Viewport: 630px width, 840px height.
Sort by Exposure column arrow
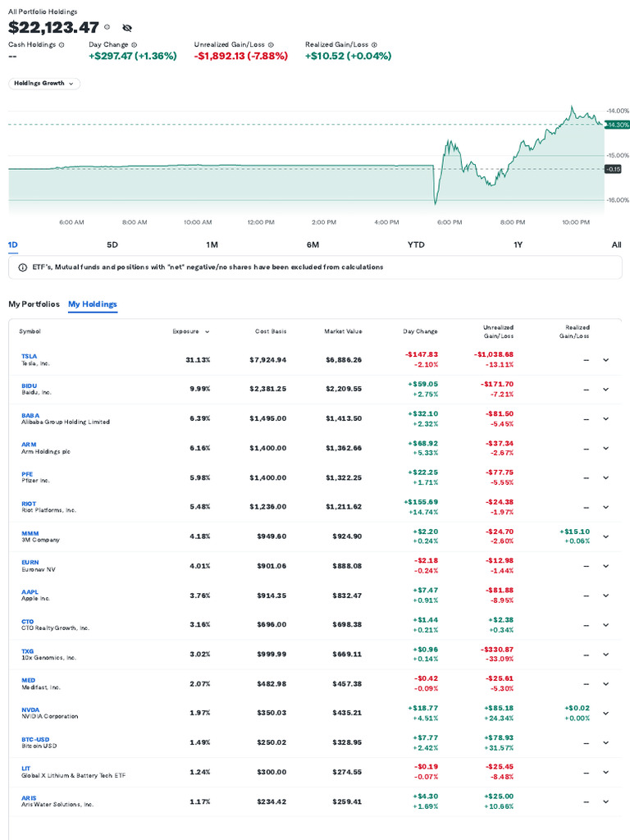207,331
